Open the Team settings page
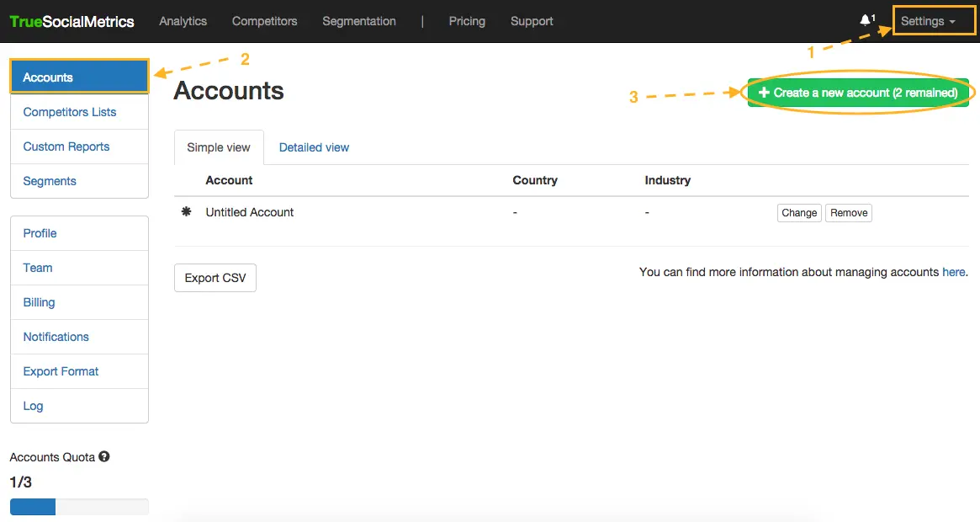 point(38,268)
